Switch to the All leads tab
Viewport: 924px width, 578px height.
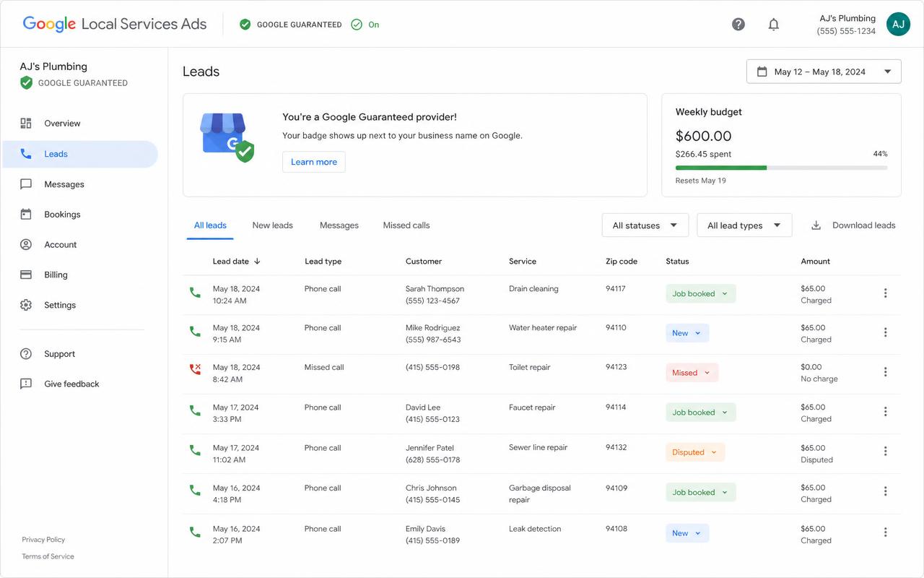coord(210,225)
